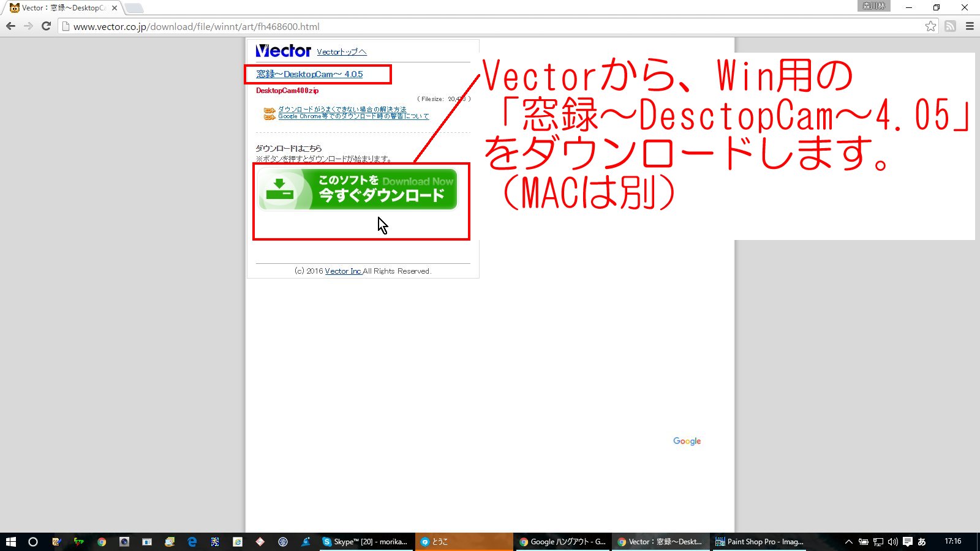Open the red diamond taskbar app
Viewport: 980px width, 551px height.
click(x=260, y=542)
